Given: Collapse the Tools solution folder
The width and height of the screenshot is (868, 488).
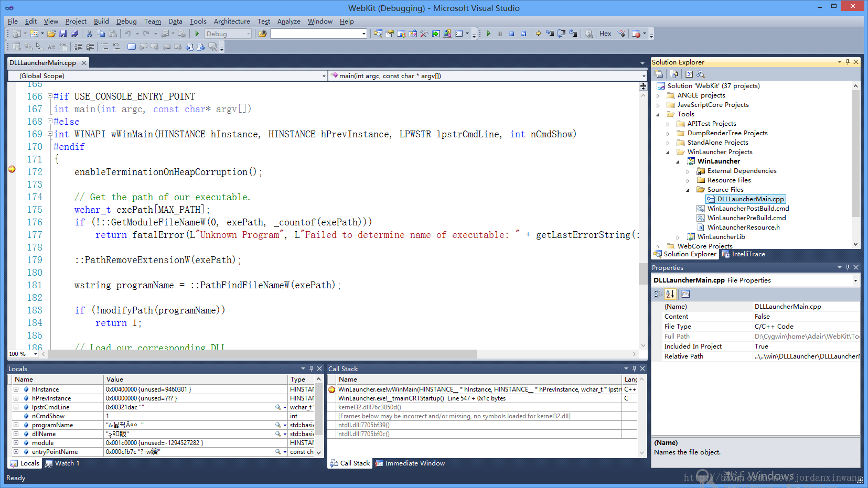Looking at the screenshot, I should click(x=658, y=114).
